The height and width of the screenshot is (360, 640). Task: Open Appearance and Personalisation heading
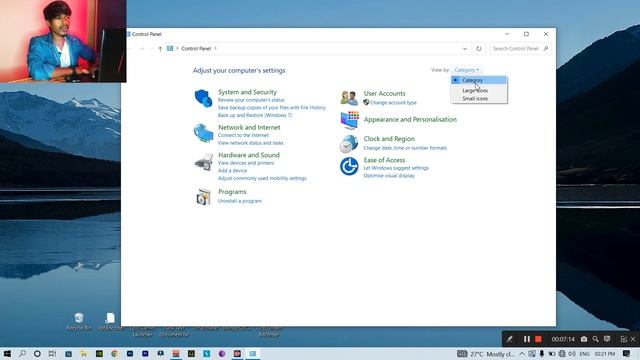[x=410, y=120]
